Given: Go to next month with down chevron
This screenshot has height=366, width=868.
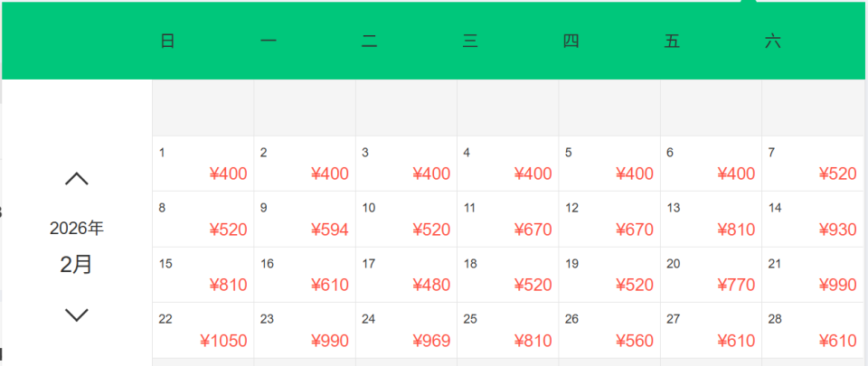Looking at the screenshot, I should point(77,314).
